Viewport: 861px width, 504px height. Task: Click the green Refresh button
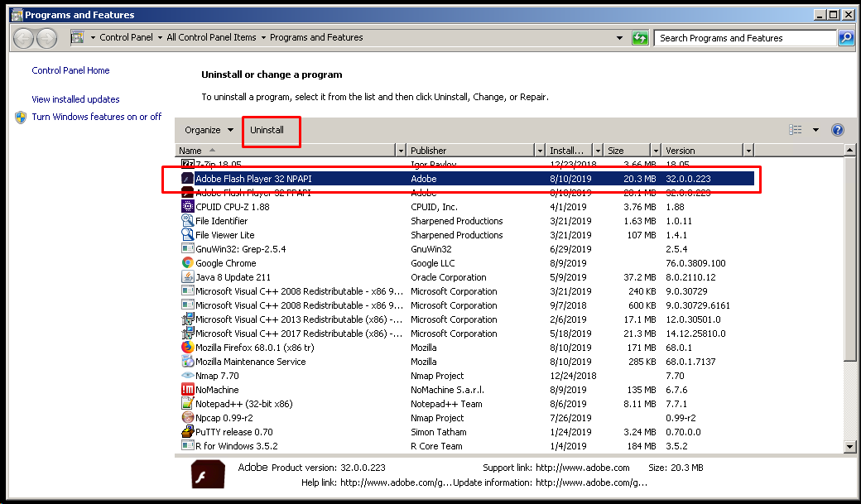[x=640, y=38]
